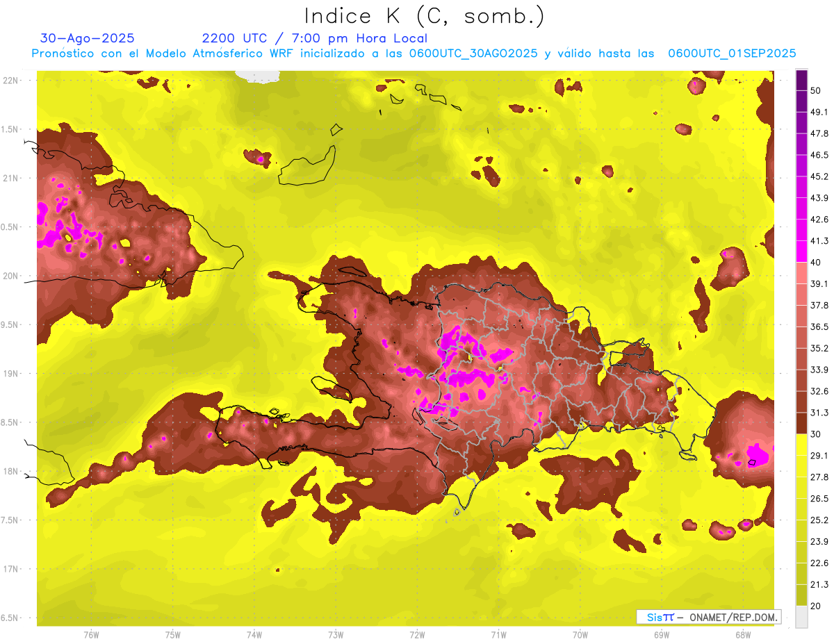834x644 pixels.
Task: Pick the magenta swatch between 40 and 41.3
Action: 801,251
